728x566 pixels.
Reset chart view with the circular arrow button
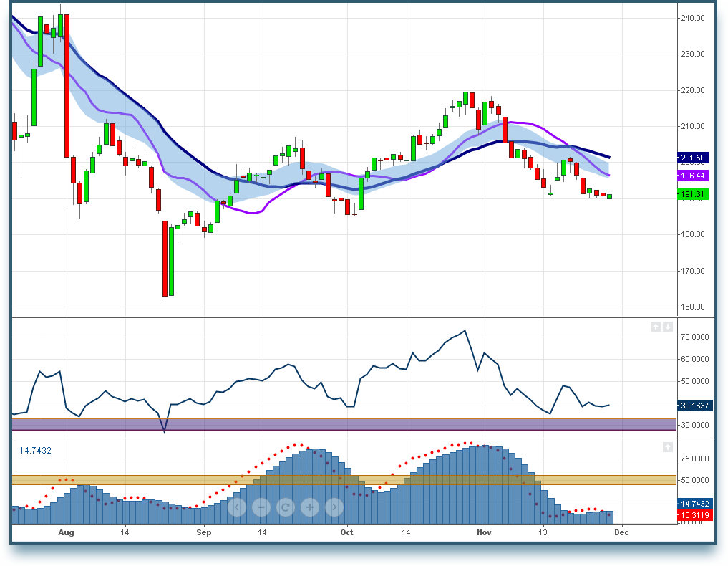tap(286, 507)
